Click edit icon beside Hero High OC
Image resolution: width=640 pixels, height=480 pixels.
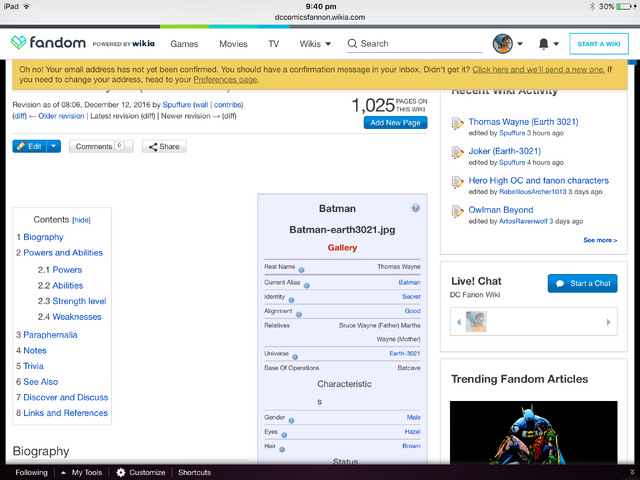click(457, 182)
